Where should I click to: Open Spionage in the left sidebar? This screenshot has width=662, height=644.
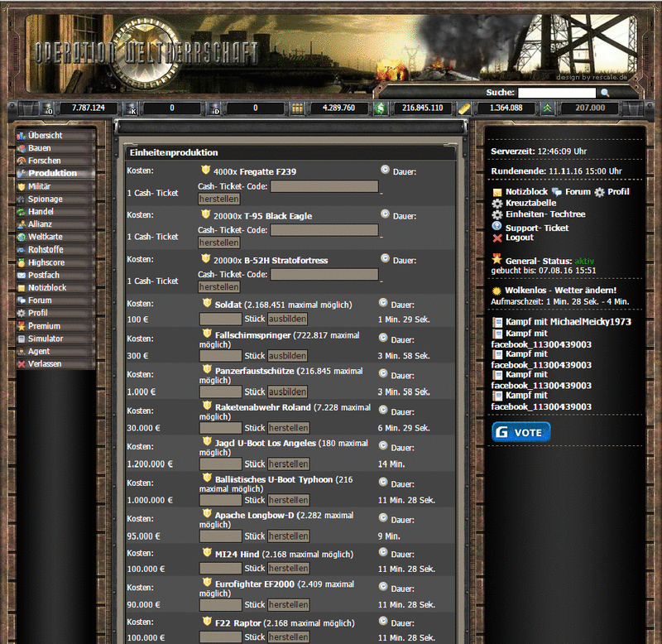46,199
